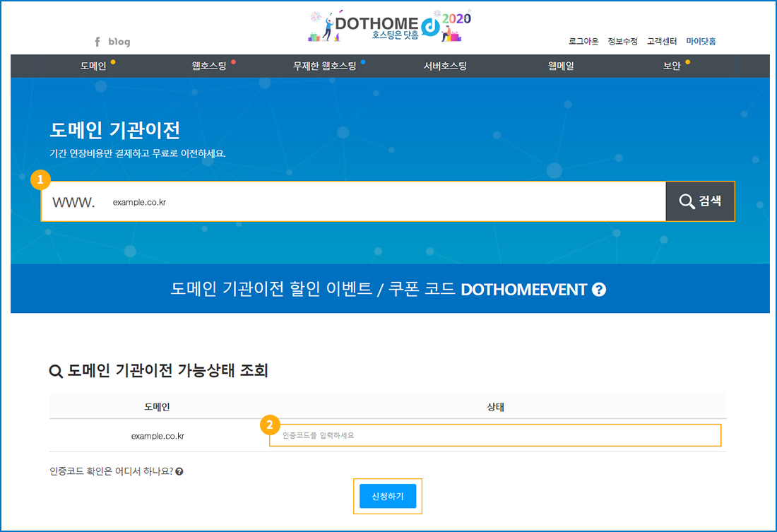Click the magnifier search button 검색
The image size is (777, 532).
[700, 201]
